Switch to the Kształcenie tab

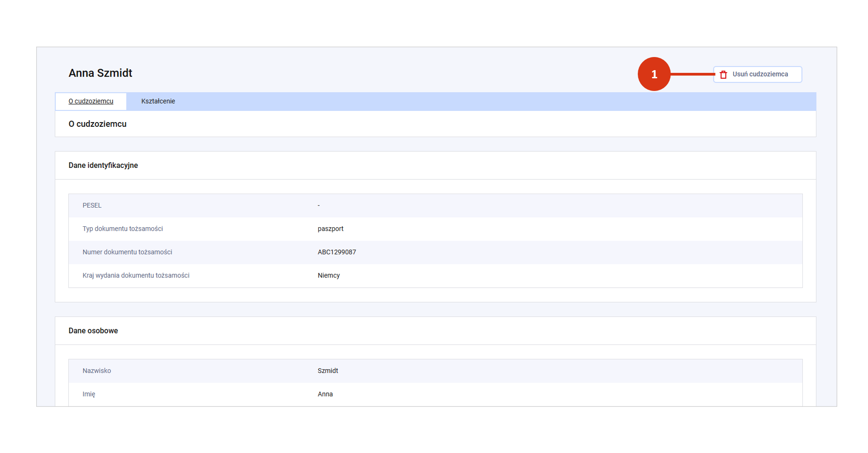pos(158,101)
